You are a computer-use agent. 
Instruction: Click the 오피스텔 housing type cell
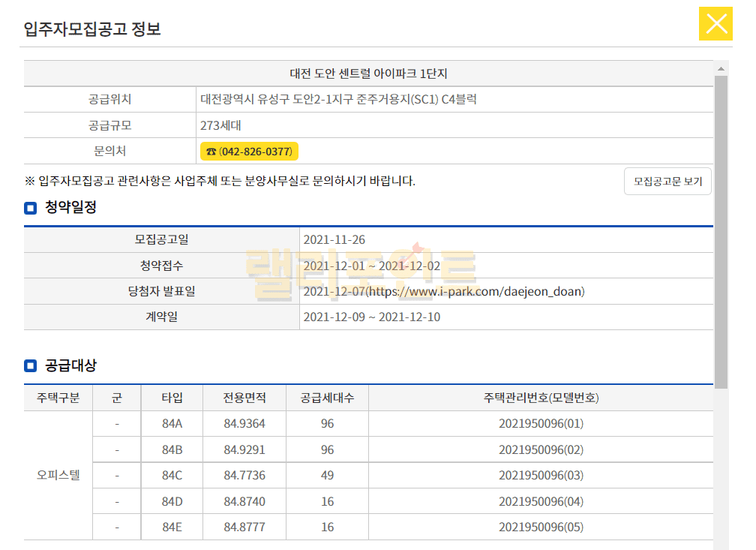click(58, 476)
